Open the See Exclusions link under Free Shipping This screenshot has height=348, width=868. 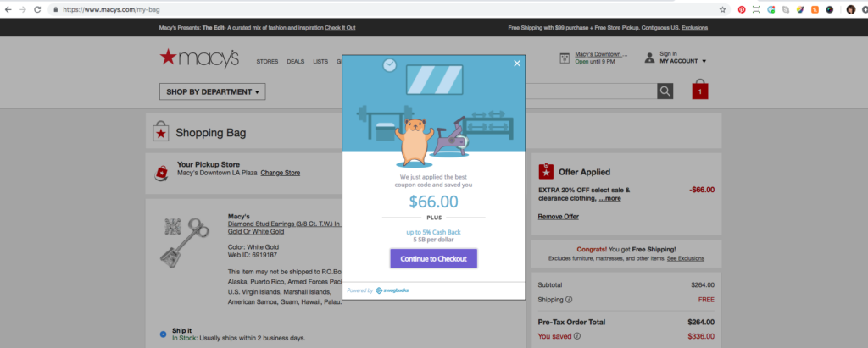685,258
